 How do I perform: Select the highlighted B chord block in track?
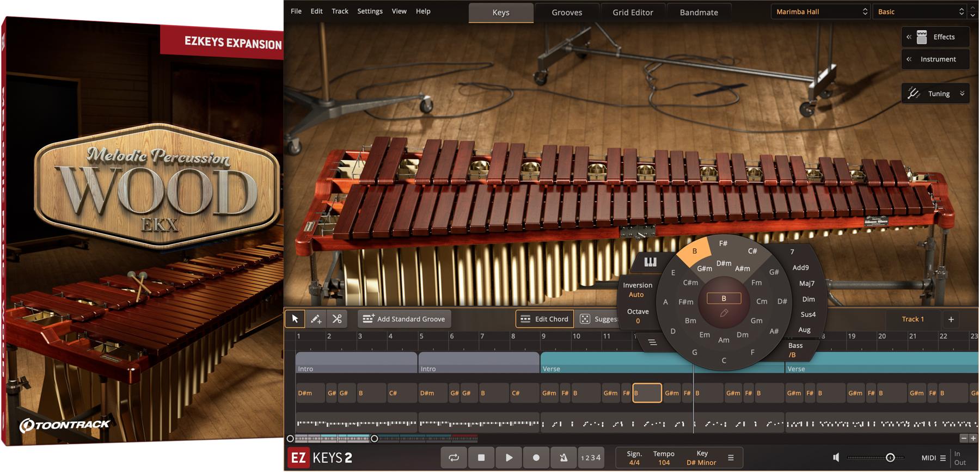tap(647, 393)
